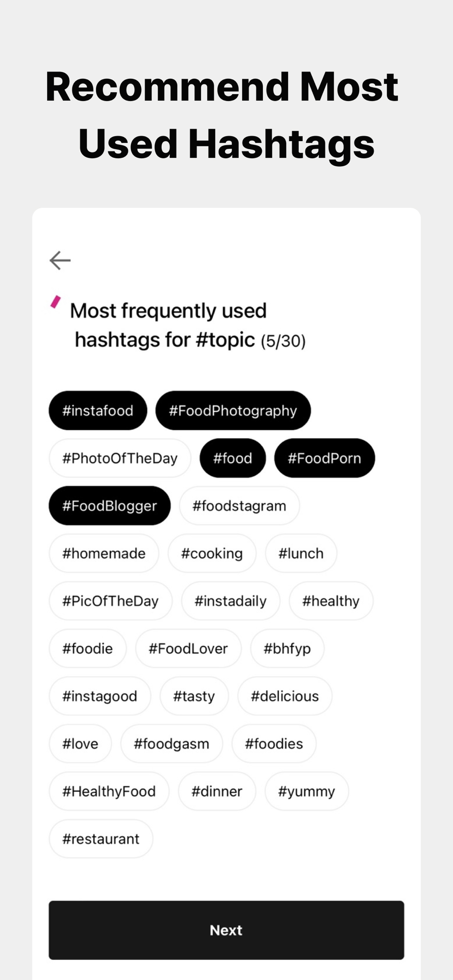Choose the #delicious hashtag
The image size is (453, 980).
(x=285, y=696)
